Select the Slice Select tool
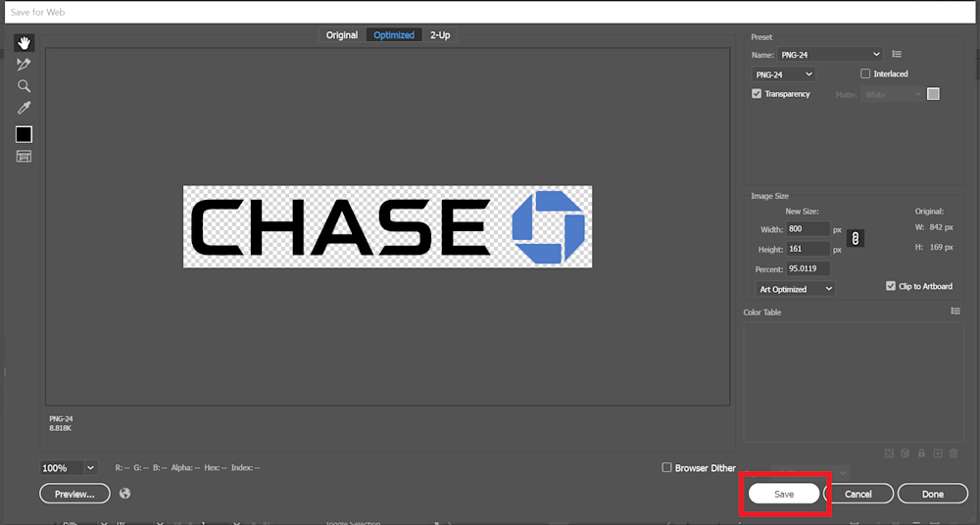This screenshot has width=980, height=525. click(x=24, y=65)
